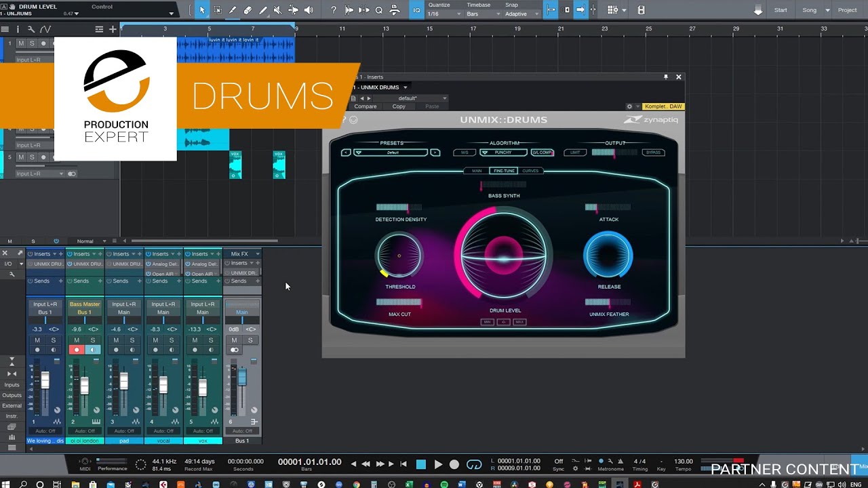
Task: Click the smiley face icon in Unmix Drums
Action: [x=353, y=120]
